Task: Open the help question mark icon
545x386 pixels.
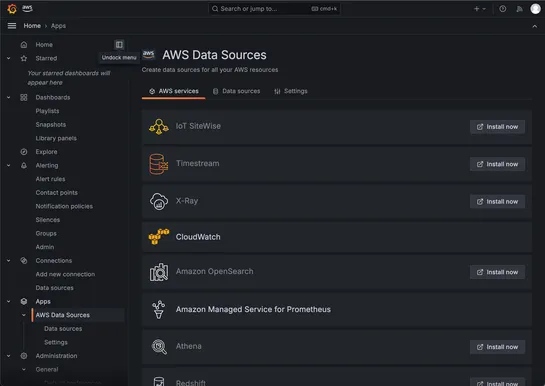Action: 503,9
